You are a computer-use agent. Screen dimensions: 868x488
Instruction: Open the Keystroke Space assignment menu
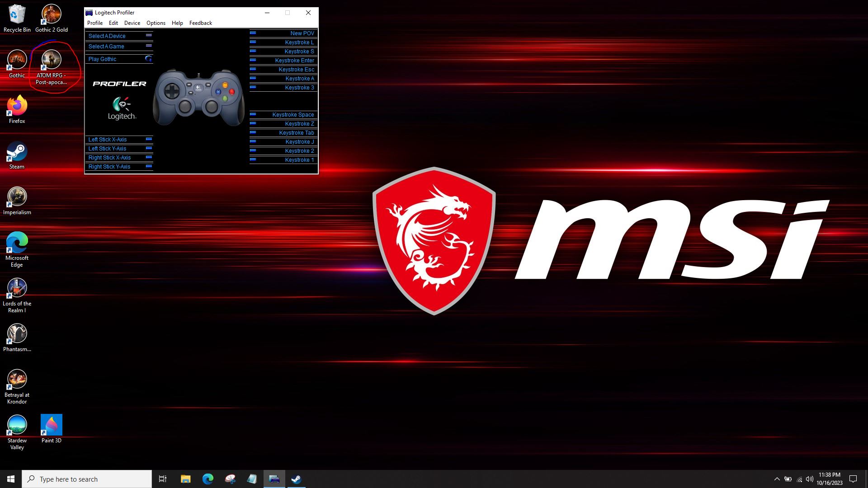(283, 115)
